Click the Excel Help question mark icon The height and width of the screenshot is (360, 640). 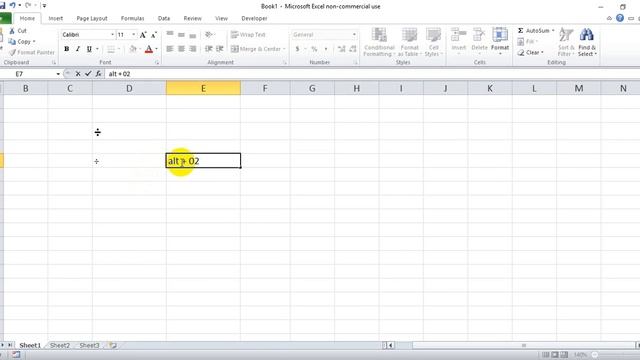coord(620,18)
